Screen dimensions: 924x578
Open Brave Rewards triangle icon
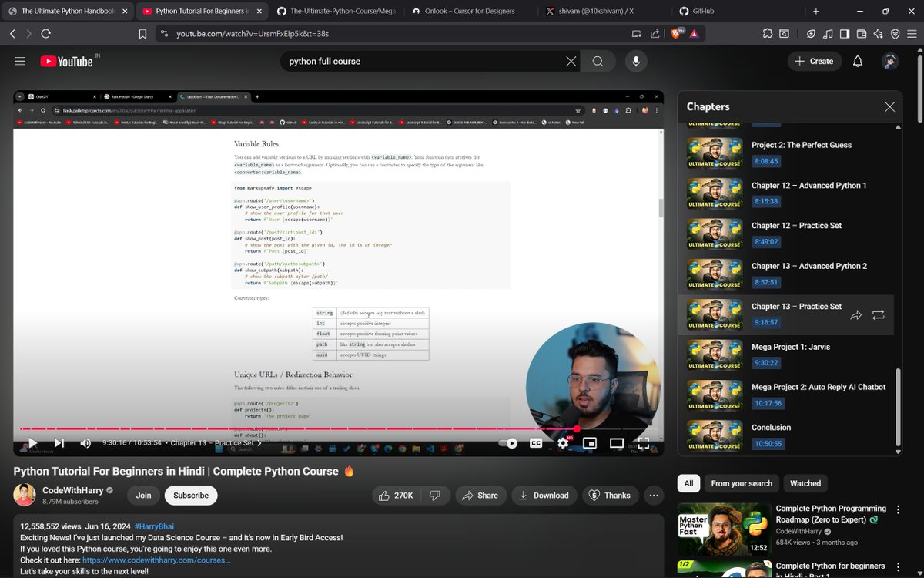click(694, 34)
